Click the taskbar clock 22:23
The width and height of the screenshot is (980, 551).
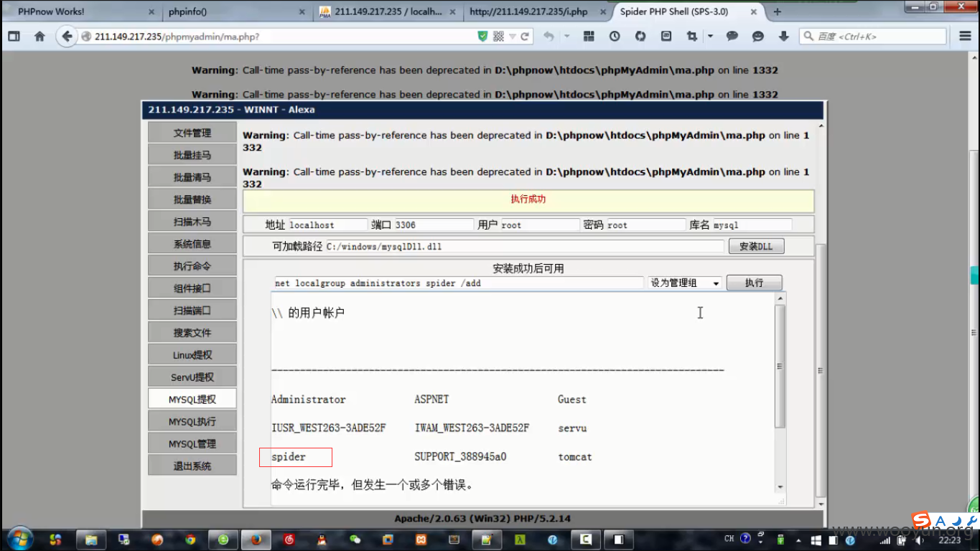click(x=949, y=540)
